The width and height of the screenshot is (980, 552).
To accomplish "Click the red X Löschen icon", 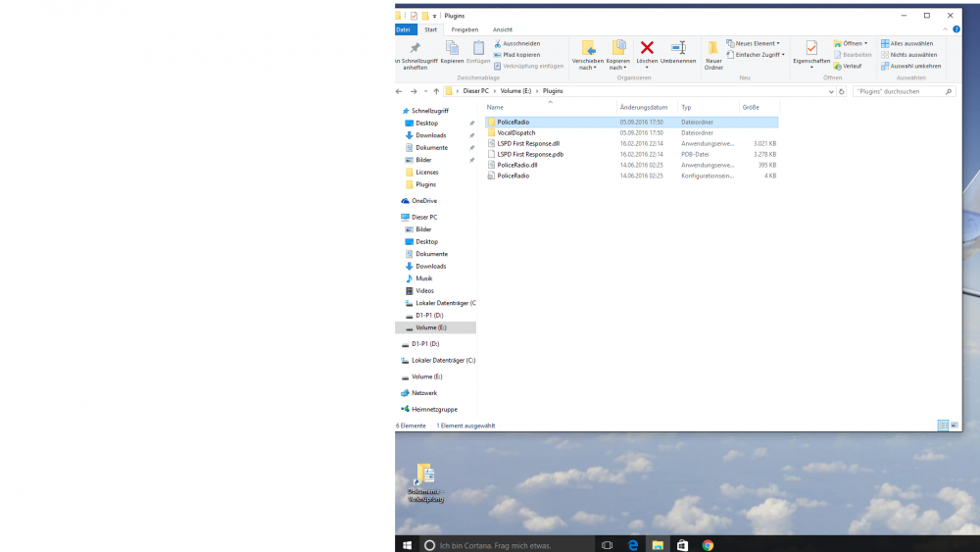I will click(647, 48).
